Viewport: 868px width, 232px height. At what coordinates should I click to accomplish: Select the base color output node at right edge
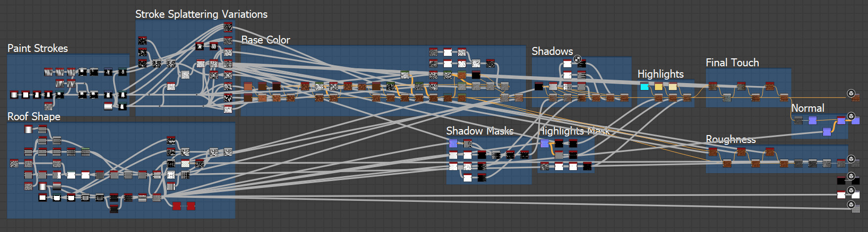[856, 97]
